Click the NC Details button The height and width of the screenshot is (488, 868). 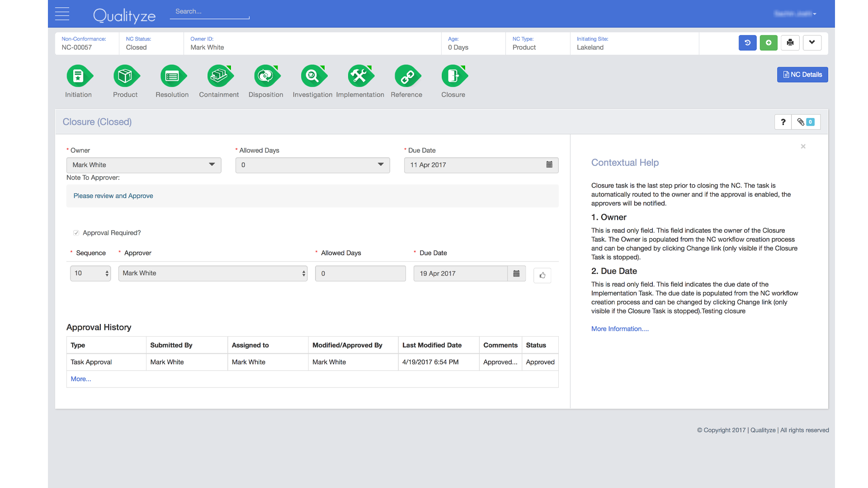click(x=802, y=74)
